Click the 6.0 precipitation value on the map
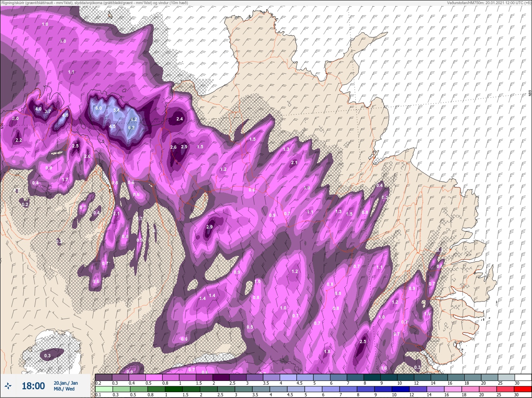The height and width of the screenshot is (398, 532). [x=99, y=108]
